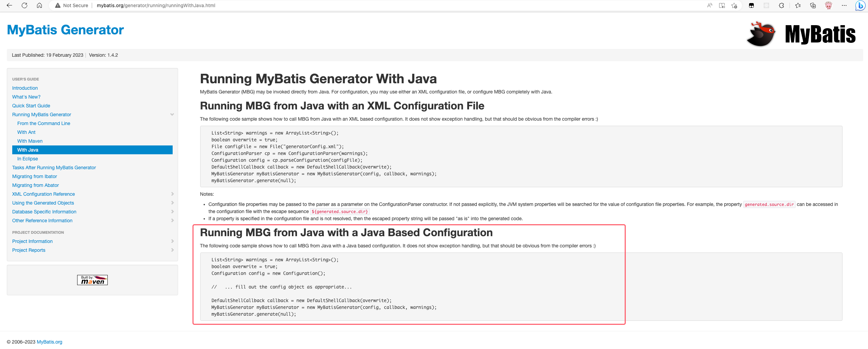The width and height of the screenshot is (868, 349).
Task: Click the Running MyBatis Generator With Java heading
Action: pyautogui.click(x=318, y=79)
